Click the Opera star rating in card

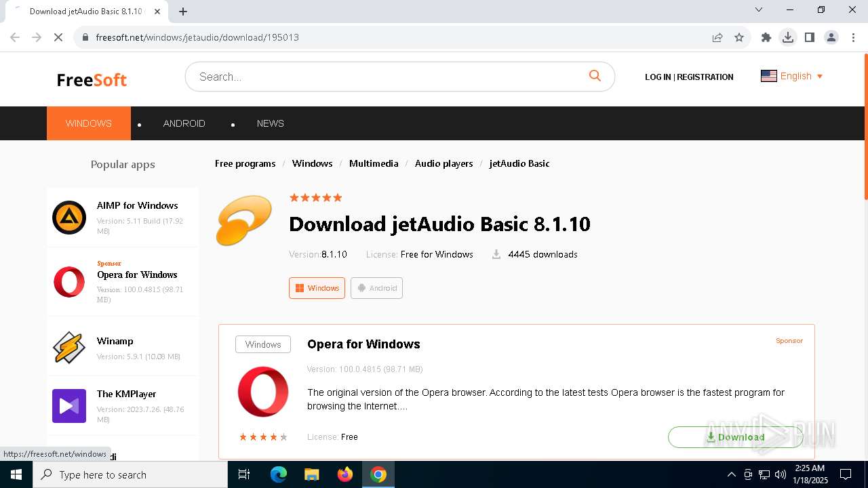click(x=263, y=437)
